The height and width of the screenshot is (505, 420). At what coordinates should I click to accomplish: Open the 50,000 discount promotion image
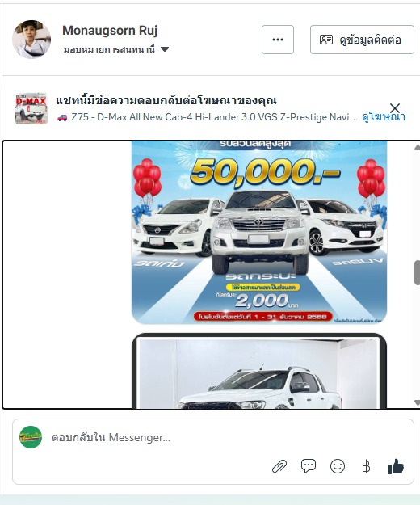click(x=259, y=232)
